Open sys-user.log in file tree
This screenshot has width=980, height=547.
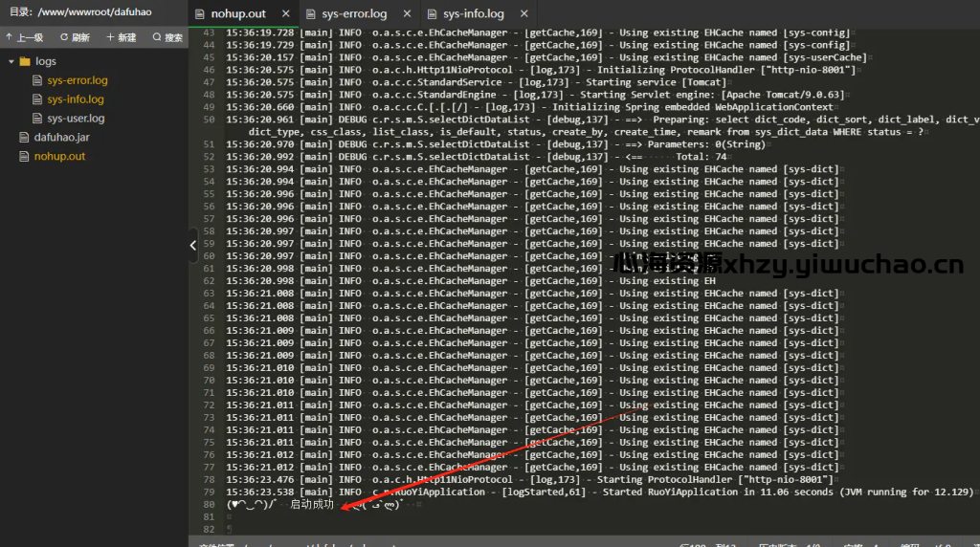pyautogui.click(x=76, y=119)
